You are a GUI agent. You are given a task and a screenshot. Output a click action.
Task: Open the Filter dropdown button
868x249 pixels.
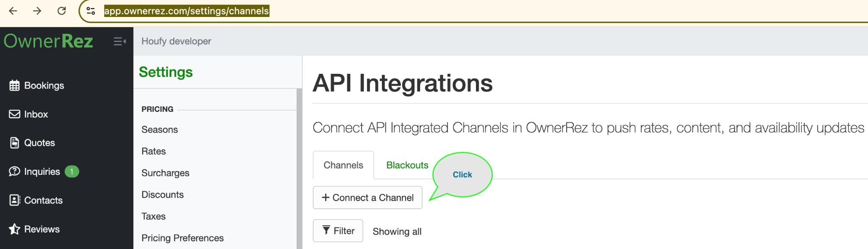click(338, 231)
